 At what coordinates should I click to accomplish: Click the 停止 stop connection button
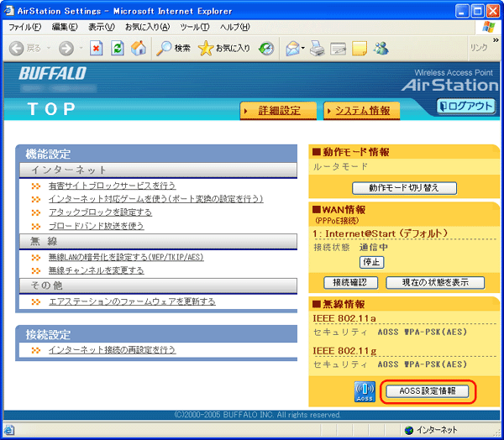(371, 262)
